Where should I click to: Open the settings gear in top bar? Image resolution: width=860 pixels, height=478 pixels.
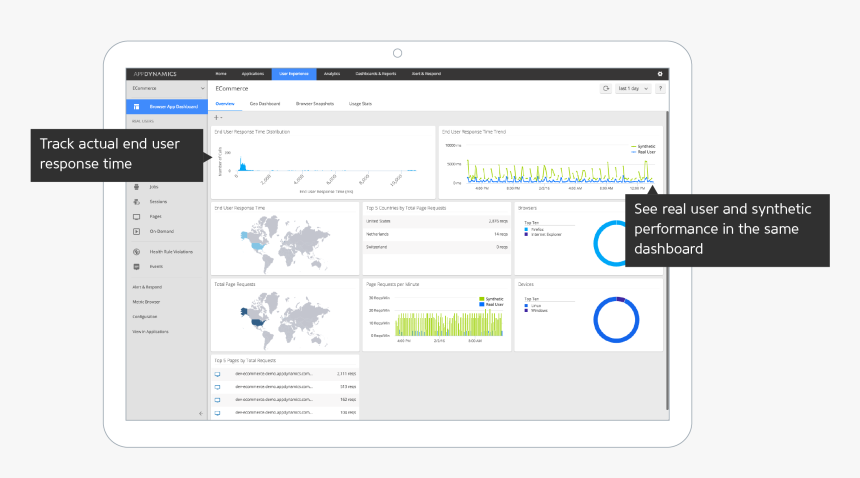tap(660, 74)
